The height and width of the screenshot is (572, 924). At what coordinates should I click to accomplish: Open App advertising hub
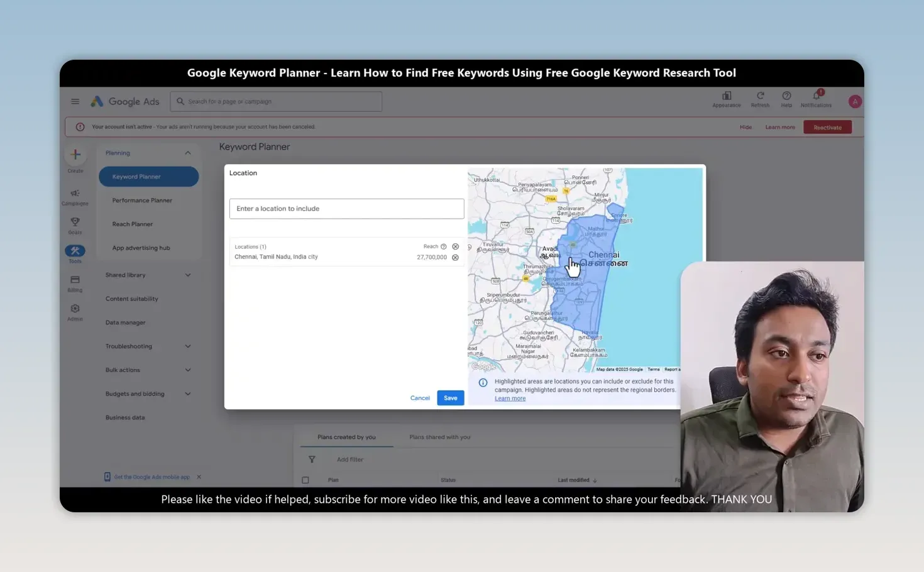tap(141, 248)
